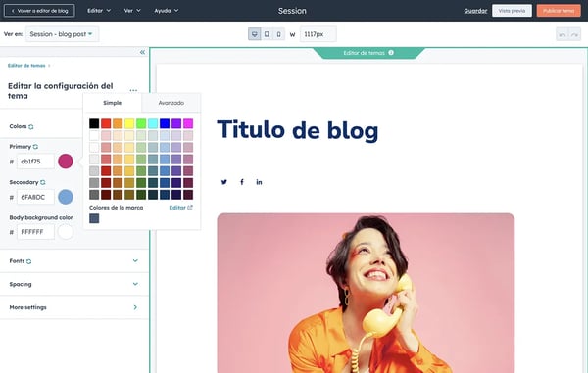
Task: Select the magenta swatch in top row
Action: pos(188,123)
